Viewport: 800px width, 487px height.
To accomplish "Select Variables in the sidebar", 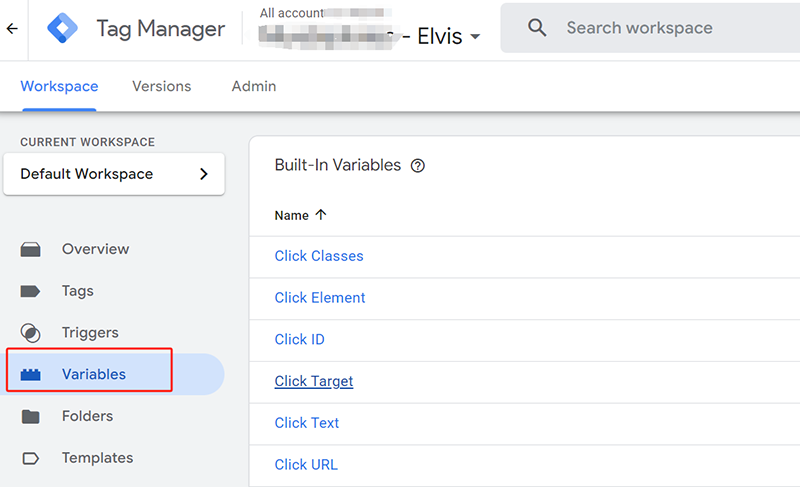I will pos(94,374).
